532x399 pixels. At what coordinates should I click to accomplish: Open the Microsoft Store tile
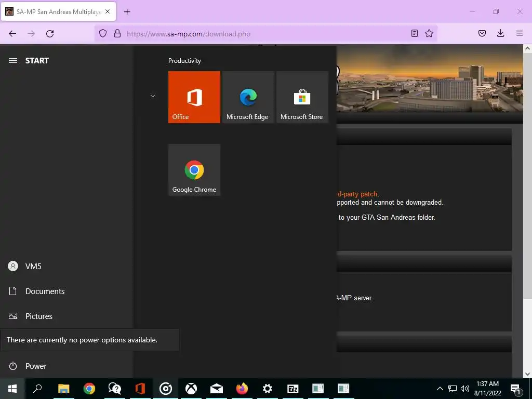302,97
